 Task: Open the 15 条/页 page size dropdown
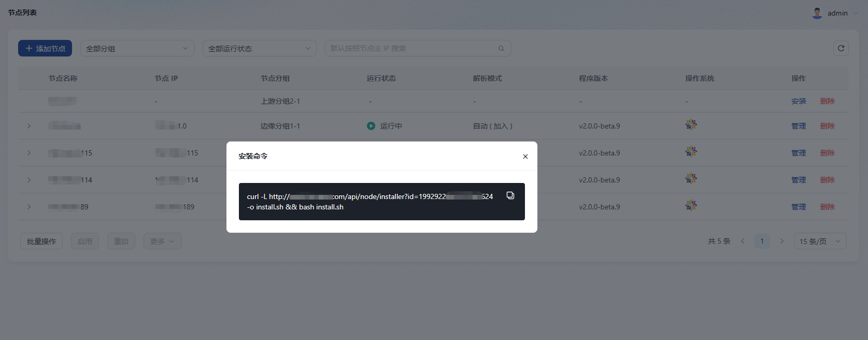(x=820, y=241)
